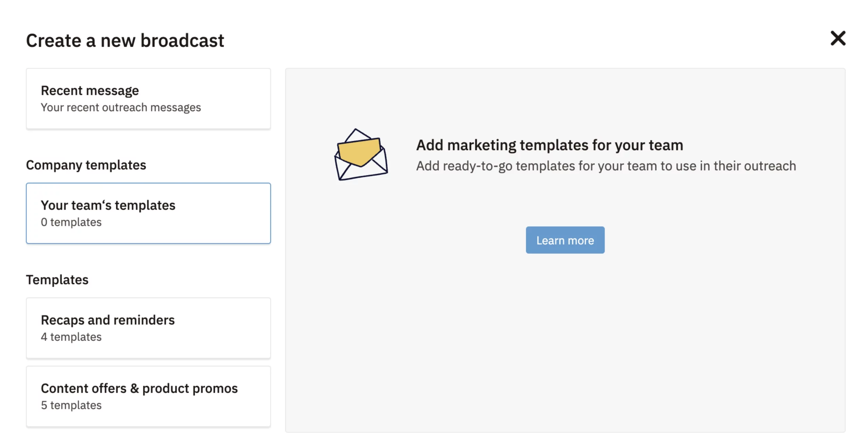Click the 4 templates count label
868x445 pixels.
click(71, 337)
